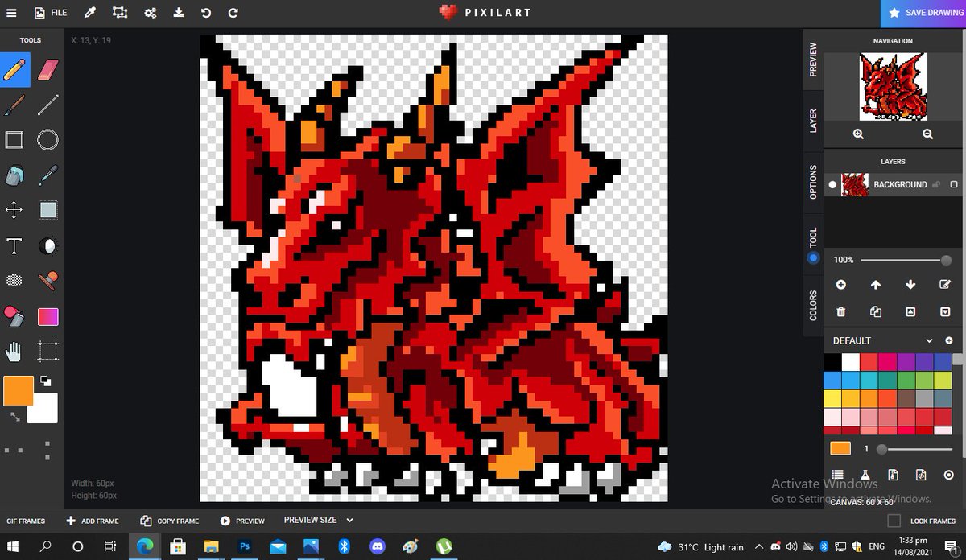Click the Preview play button
This screenshot has height=560, width=966.
[x=242, y=521]
